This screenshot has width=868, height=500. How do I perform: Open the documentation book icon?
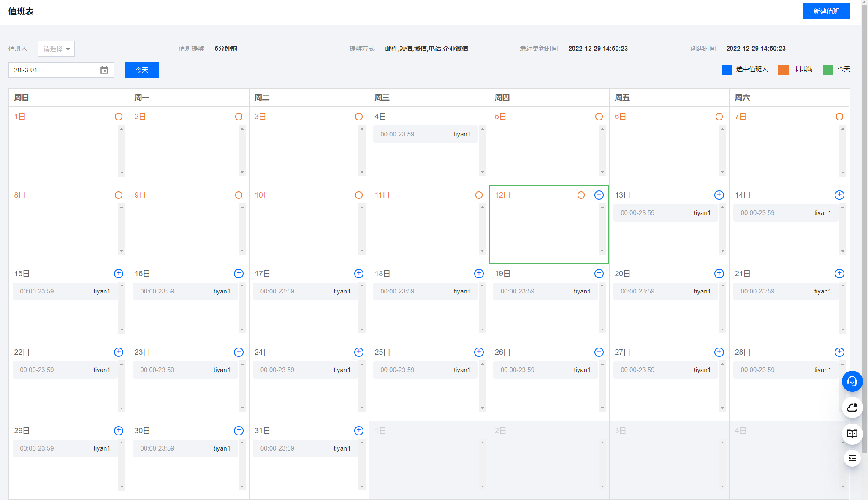tap(852, 434)
